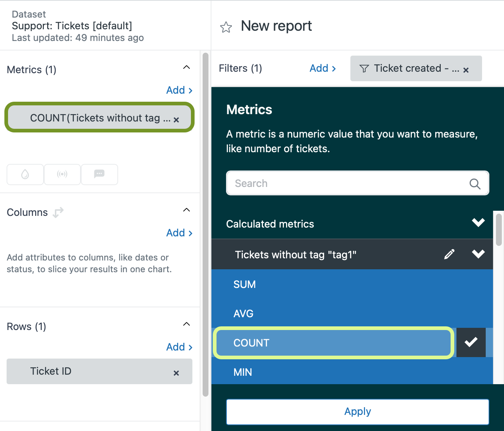Screen dimensions: 504x431
Task: Collapse the Rows section
Action: pyautogui.click(x=187, y=324)
